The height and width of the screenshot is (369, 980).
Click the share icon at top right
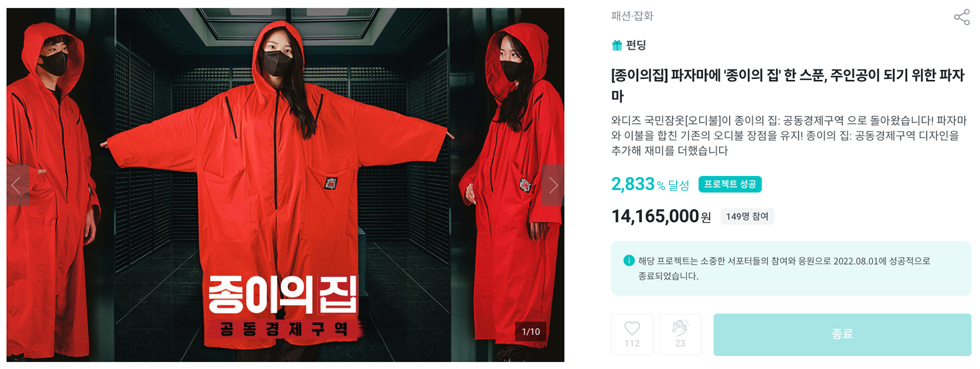pyautogui.click(x=962, y=17)
